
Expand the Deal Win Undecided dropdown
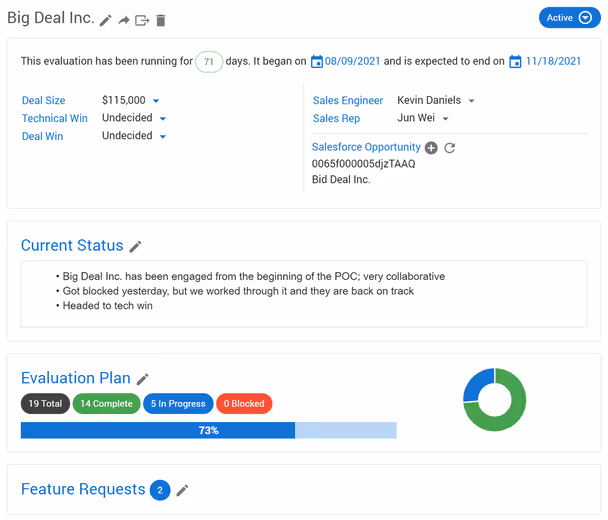tap(163, 136)
